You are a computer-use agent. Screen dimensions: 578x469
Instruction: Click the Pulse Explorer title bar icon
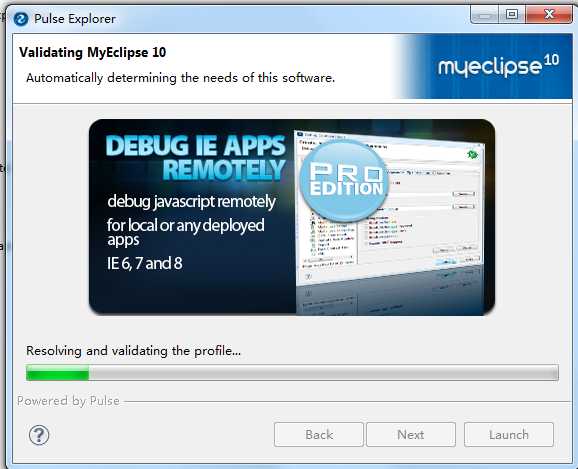click(x=21, y=19)
